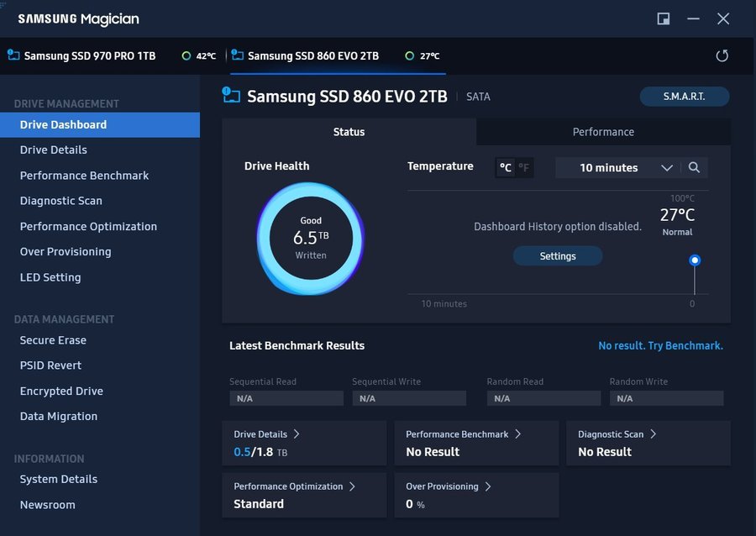Open Secure Erase in the sidebar

[53, 340]
